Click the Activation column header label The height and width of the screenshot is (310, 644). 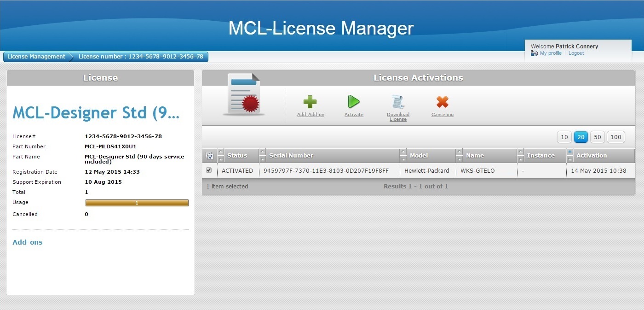tap(592, 156)
